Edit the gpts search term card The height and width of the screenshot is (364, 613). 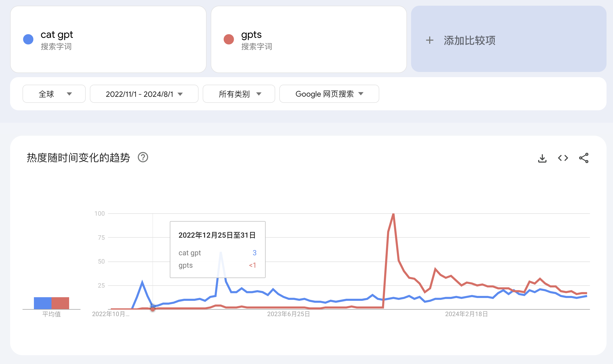pos(309,39)
